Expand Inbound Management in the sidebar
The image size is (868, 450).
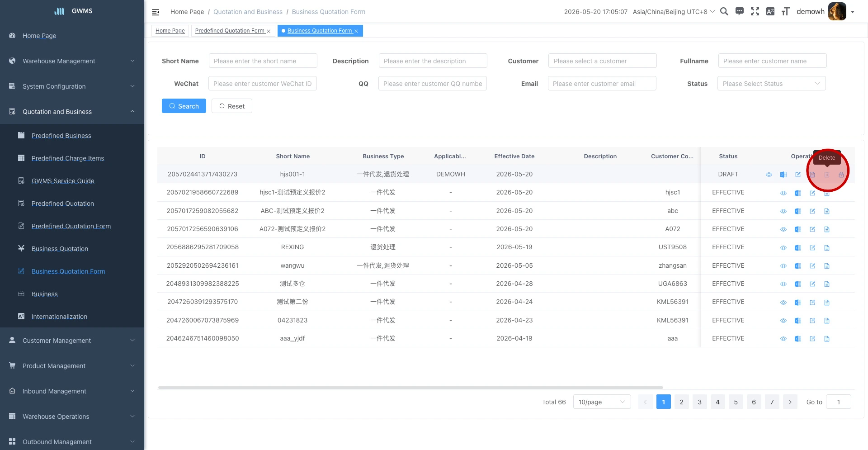pyautogui.click(x=72, y=391)
